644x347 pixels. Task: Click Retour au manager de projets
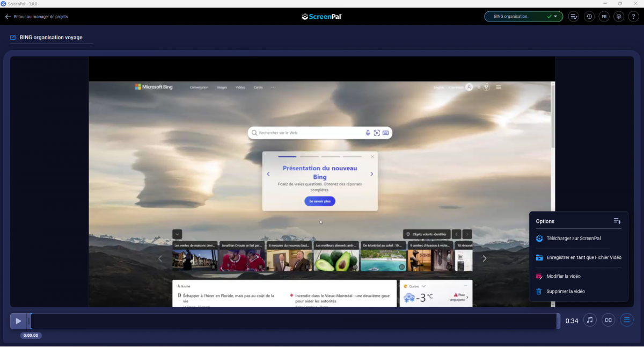coord(41,17)
